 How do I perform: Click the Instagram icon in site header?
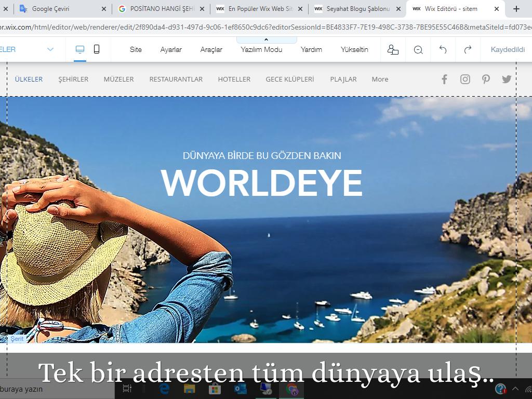coord(465,79)
